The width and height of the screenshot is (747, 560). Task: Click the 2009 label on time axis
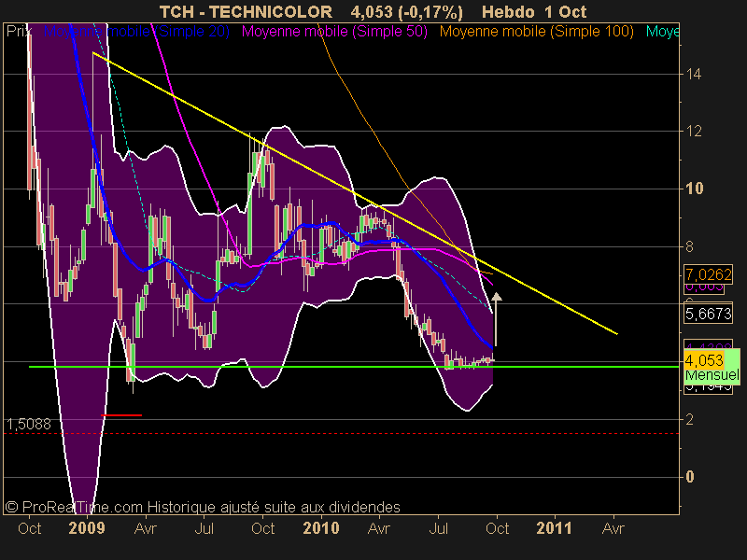87,528
